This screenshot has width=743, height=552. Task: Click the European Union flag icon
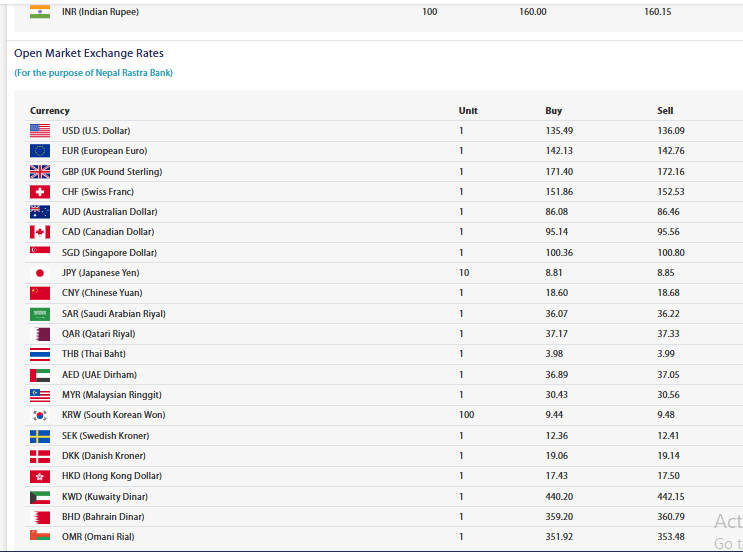(x=40, y=151)
